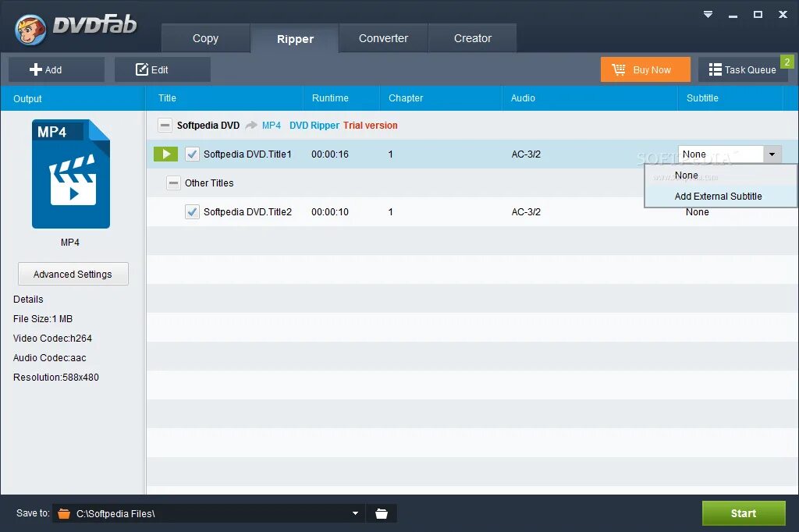Image resolution: width=799 pixels, height=532 pixels.
Task: Select None in subtitle dropdown list
Action: [720, 176]
